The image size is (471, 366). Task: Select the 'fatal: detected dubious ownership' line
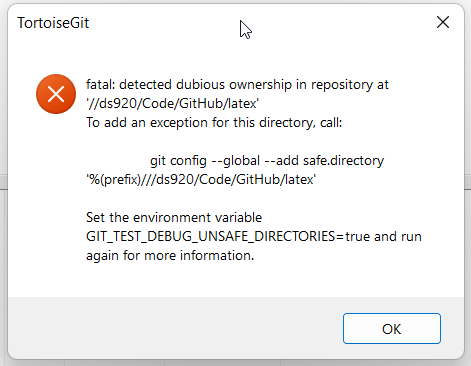click(x=237, y=85)
